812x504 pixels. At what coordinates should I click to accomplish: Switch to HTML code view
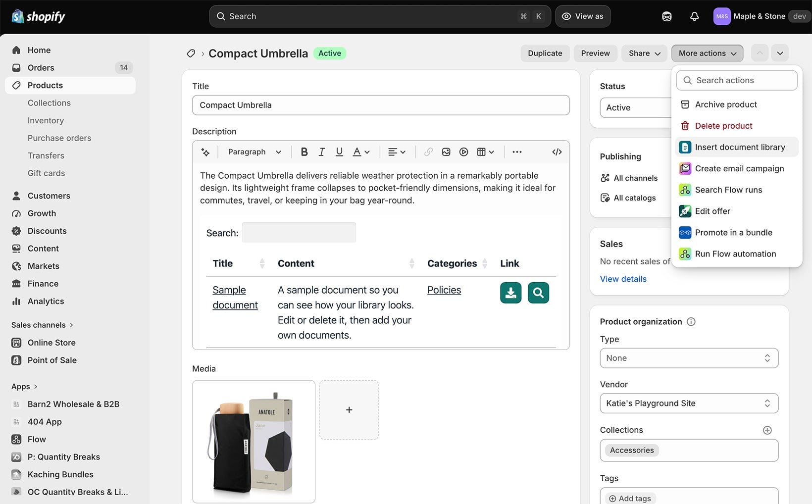click(557, 152)
